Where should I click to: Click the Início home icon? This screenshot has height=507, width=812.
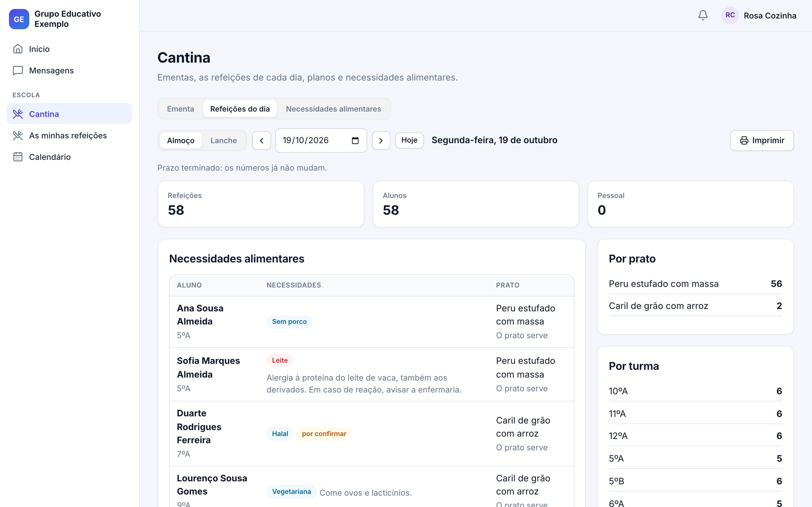tap(18, 49)
